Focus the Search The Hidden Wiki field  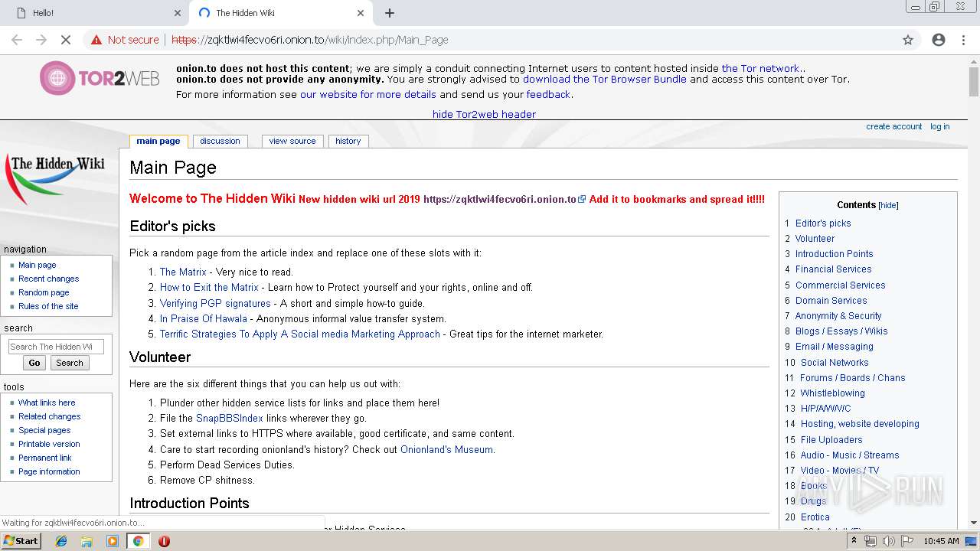coord(56,347)
